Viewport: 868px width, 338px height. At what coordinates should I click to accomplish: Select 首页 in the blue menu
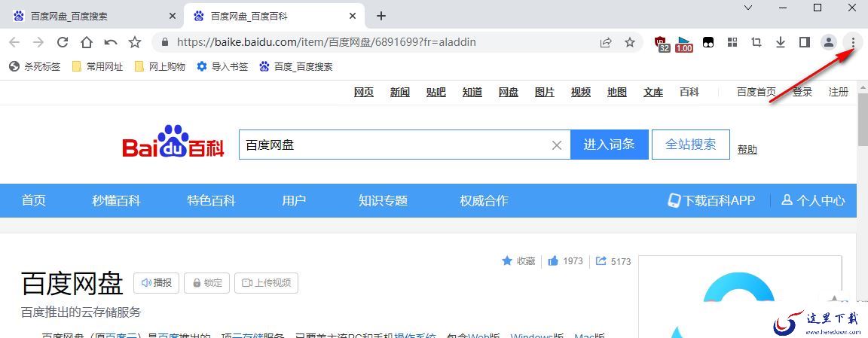pos(34,201)
